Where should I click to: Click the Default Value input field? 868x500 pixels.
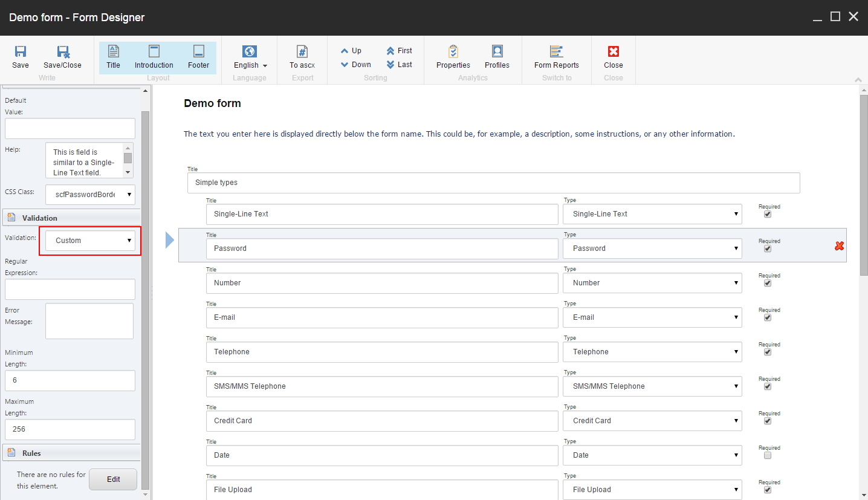click(70, 128)
